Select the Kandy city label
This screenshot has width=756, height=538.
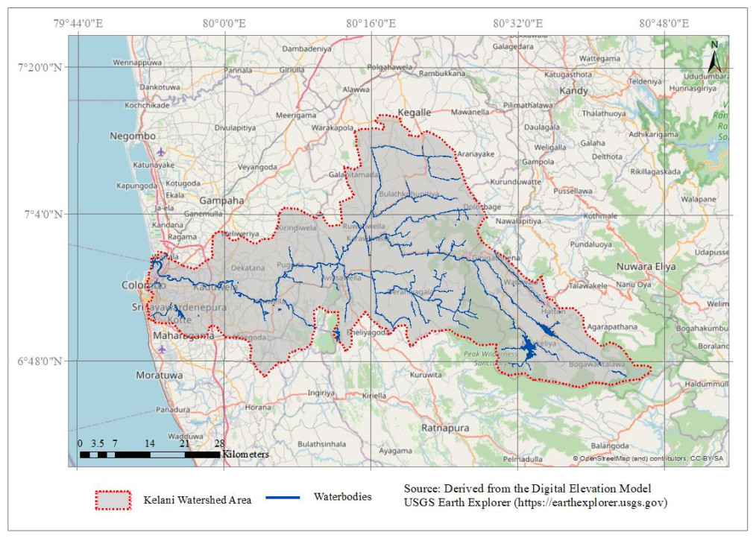(x=574, y=91)
